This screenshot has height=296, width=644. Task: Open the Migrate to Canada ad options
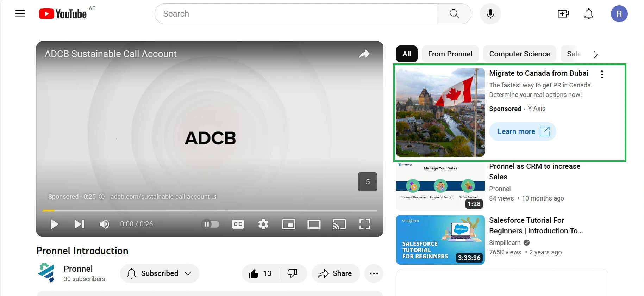pyautogui.click(x=602, y=74)
